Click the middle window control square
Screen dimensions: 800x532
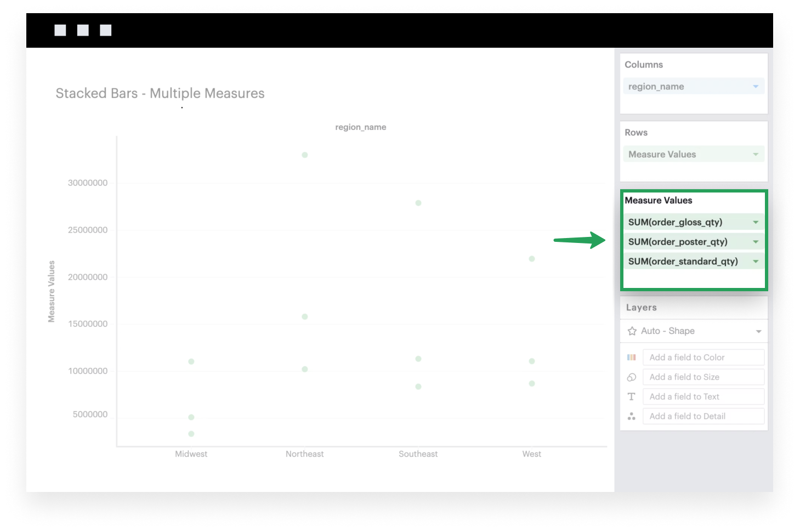point(83,30)
